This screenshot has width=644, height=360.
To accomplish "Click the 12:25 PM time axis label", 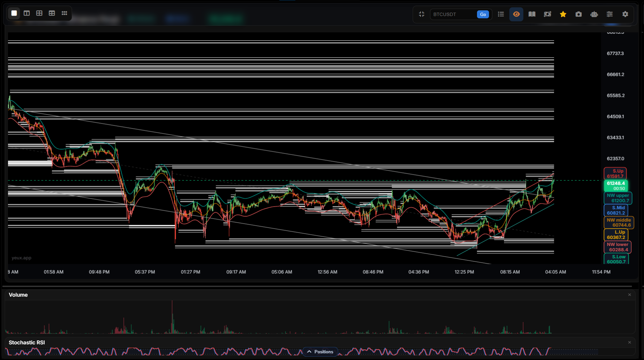I will point(464,272).
